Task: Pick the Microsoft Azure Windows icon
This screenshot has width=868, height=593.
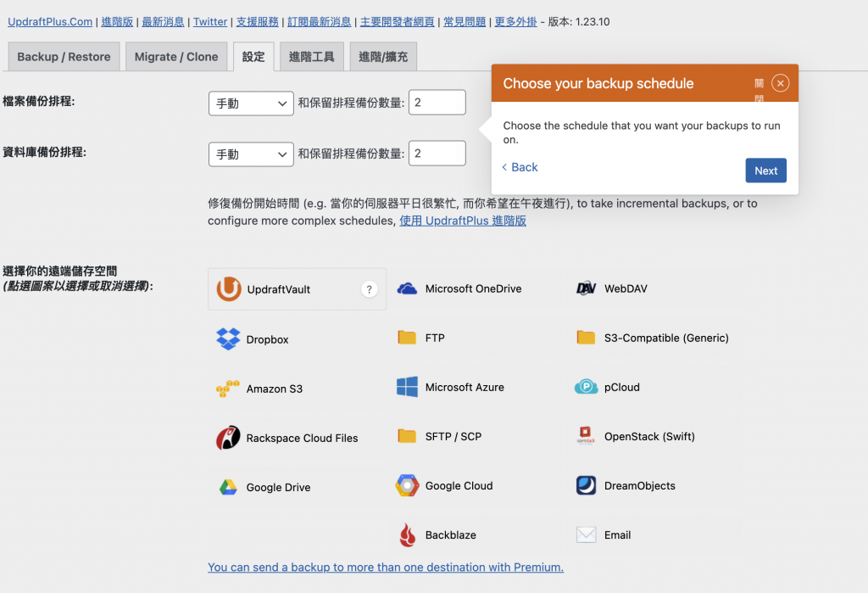Action: 408,387
